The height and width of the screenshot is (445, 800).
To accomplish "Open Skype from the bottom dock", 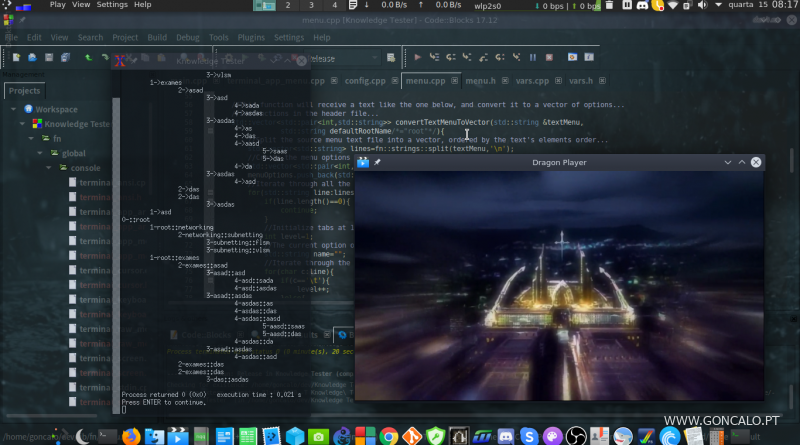I will 529,436.
